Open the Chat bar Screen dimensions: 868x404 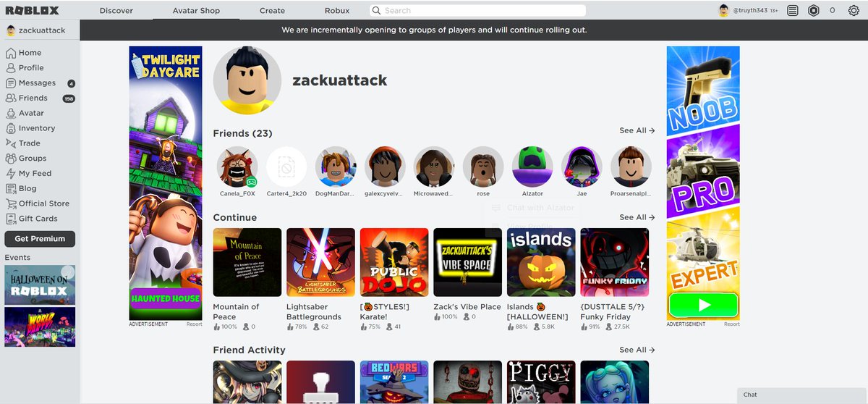(x=802, y=395)
